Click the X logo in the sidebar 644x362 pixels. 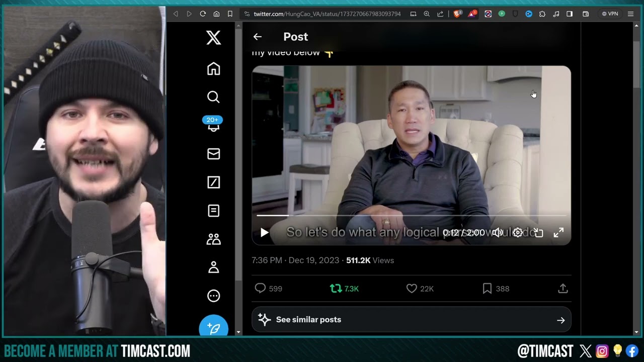pos(213,37)
